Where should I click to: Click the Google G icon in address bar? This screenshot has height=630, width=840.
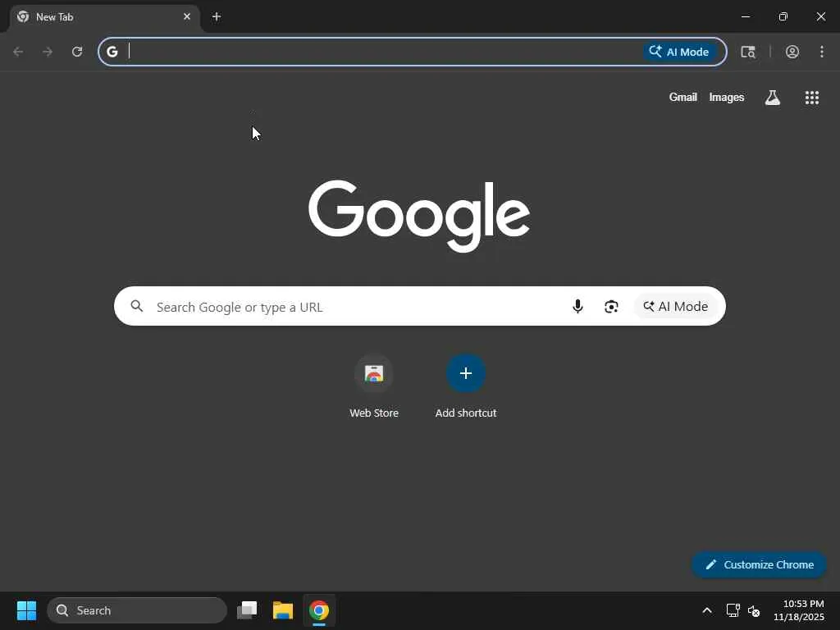(112, 52)
